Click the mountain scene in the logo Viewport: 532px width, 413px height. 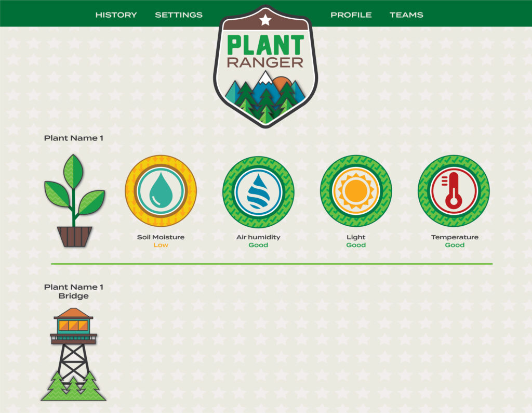click(265, 97)
